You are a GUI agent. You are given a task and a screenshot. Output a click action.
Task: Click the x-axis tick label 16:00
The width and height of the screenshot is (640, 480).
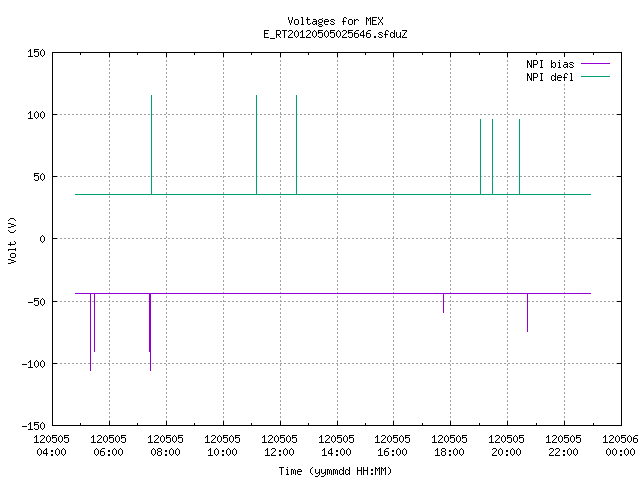tap(393, 452)
